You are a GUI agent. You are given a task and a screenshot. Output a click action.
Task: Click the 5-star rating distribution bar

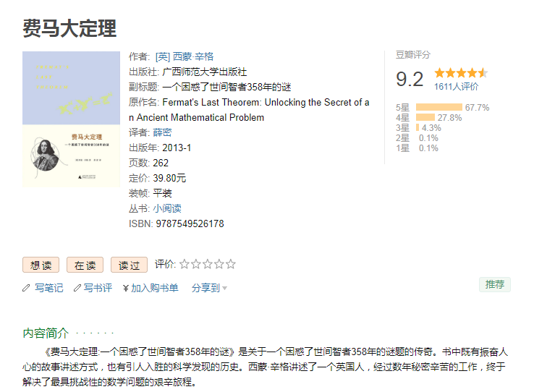(438, 108)
